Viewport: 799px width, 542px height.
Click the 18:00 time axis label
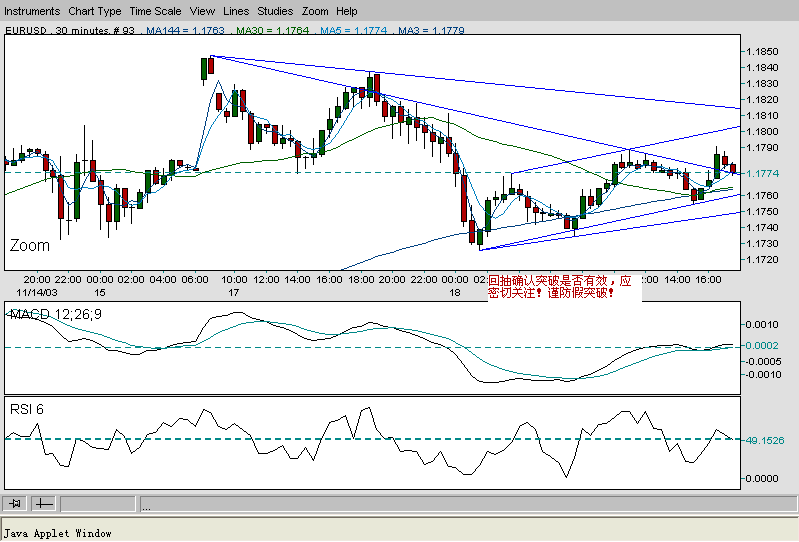pyautogui.click(x=361, y=280)
